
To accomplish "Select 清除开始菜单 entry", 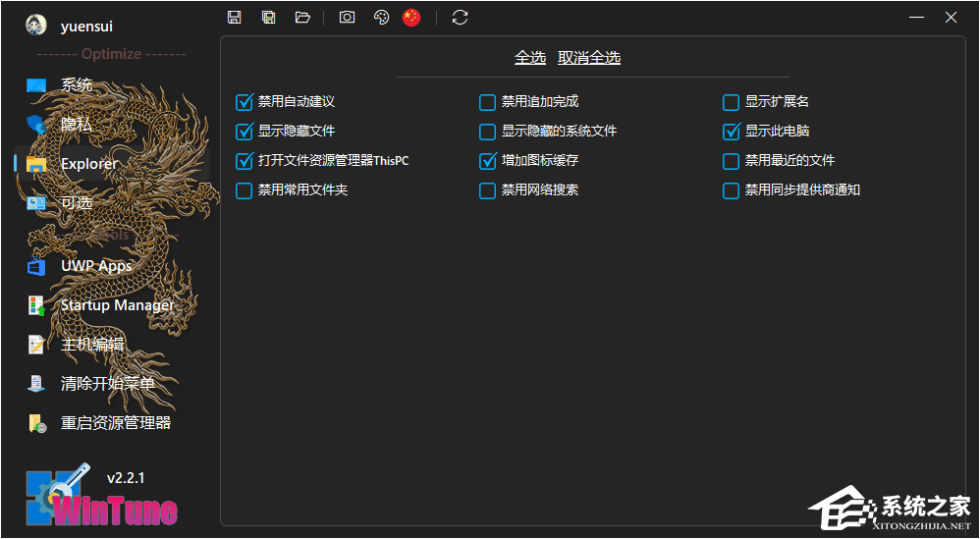I will pos(107,384).
